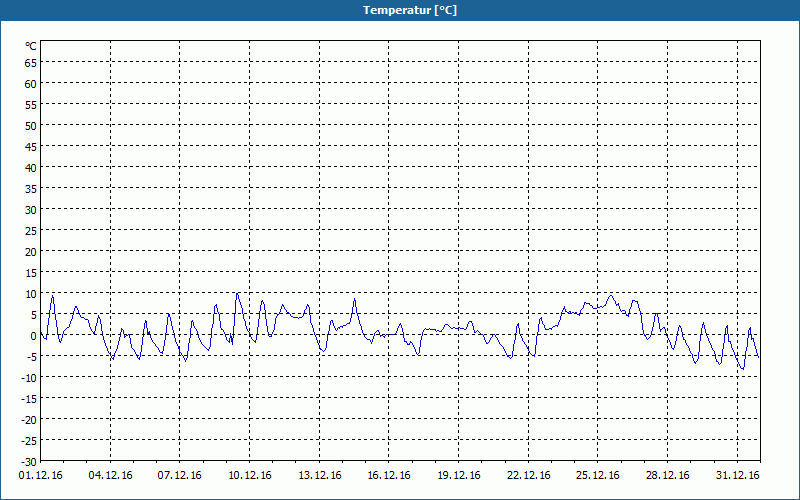Click the 30 value on the temperature axis

[x=31, y=210]
